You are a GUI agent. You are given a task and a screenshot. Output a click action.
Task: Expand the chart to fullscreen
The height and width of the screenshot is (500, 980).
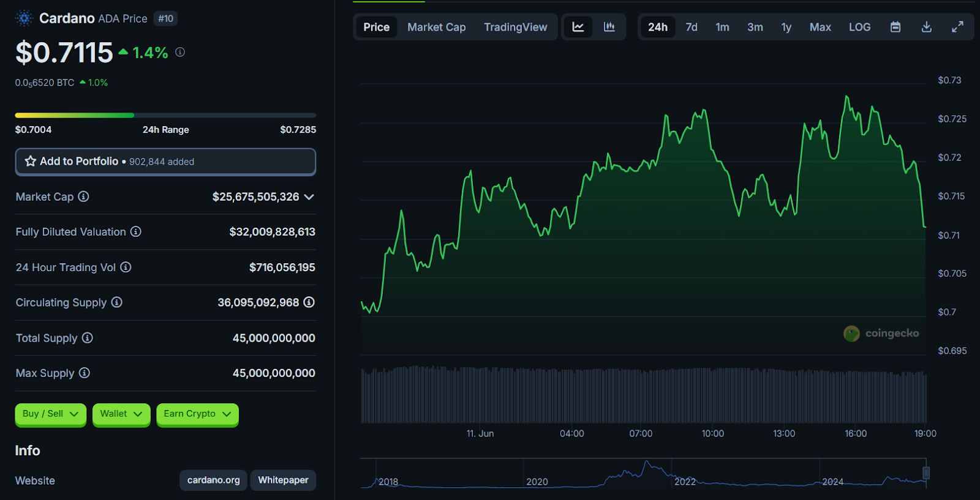point(957,27)
